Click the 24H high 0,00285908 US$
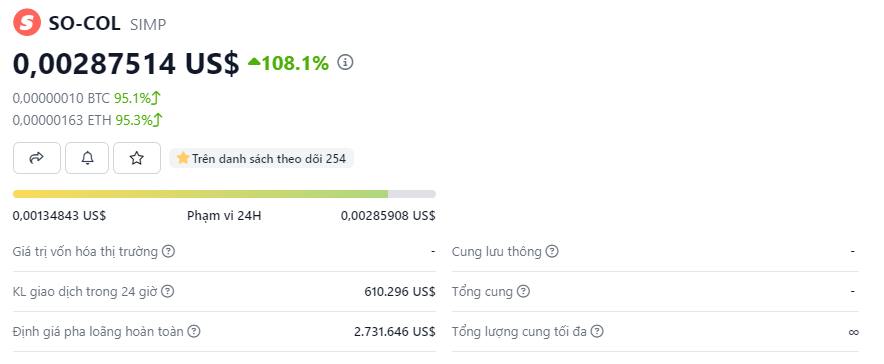This screenshot has width=884, height=364. (388, 216)
